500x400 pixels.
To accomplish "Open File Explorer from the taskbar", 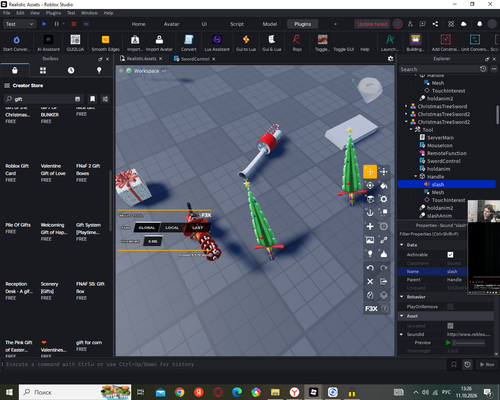I will coord(275,392).
